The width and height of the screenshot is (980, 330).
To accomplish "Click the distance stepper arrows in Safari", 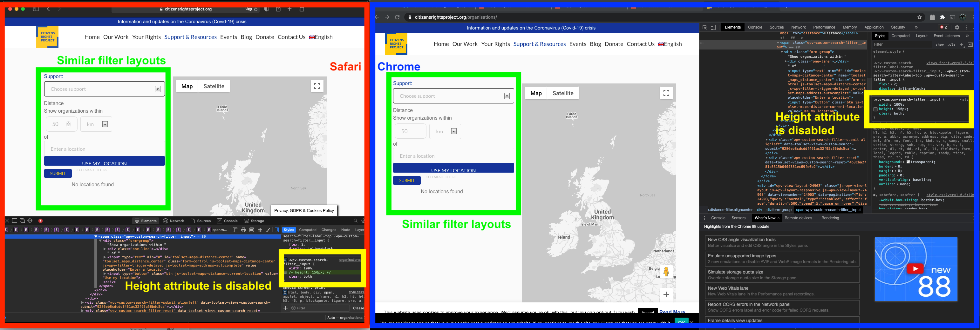I will [x=68, y=124].
